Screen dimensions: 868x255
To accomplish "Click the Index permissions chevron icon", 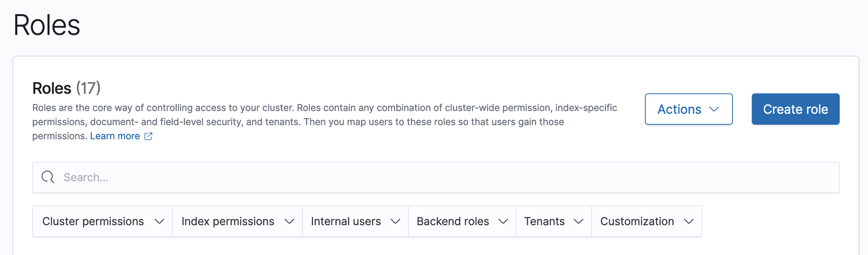I will point(289,221).
